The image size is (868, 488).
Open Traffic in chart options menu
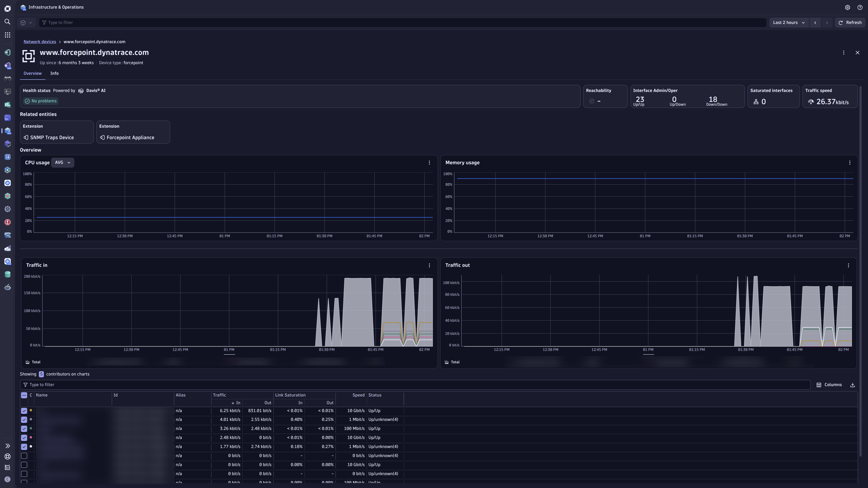(429, 265)
